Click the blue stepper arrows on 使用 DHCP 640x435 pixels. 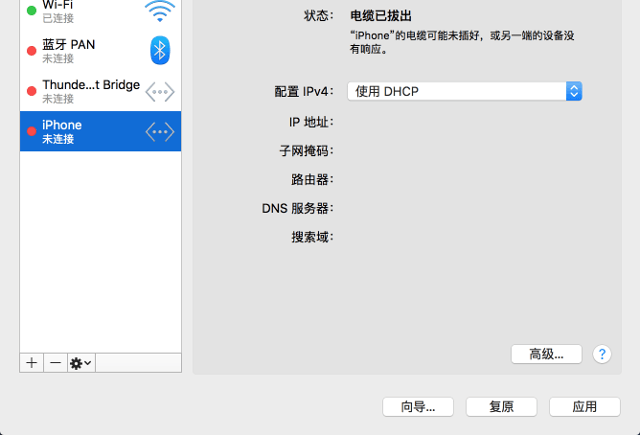(x=574, y=91)
